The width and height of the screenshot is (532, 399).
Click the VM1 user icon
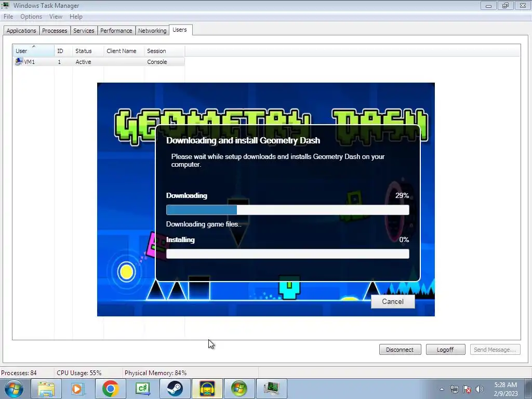coord(19,62)
